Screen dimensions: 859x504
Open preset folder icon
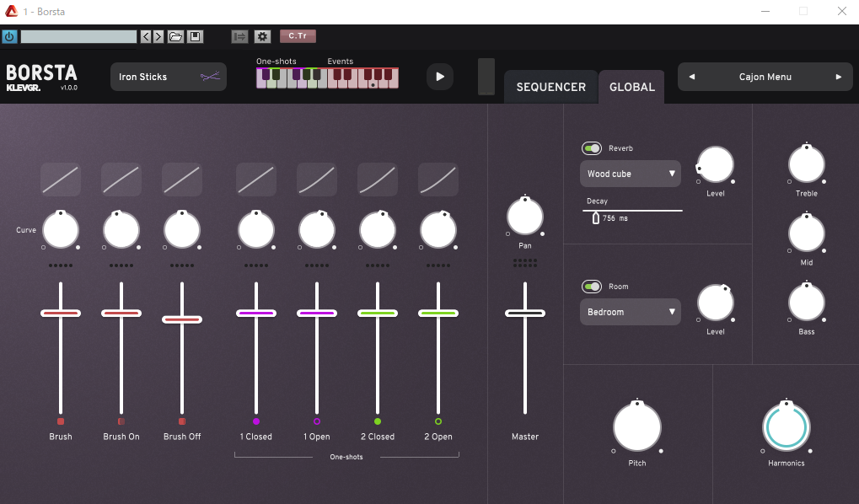point(176,37)
